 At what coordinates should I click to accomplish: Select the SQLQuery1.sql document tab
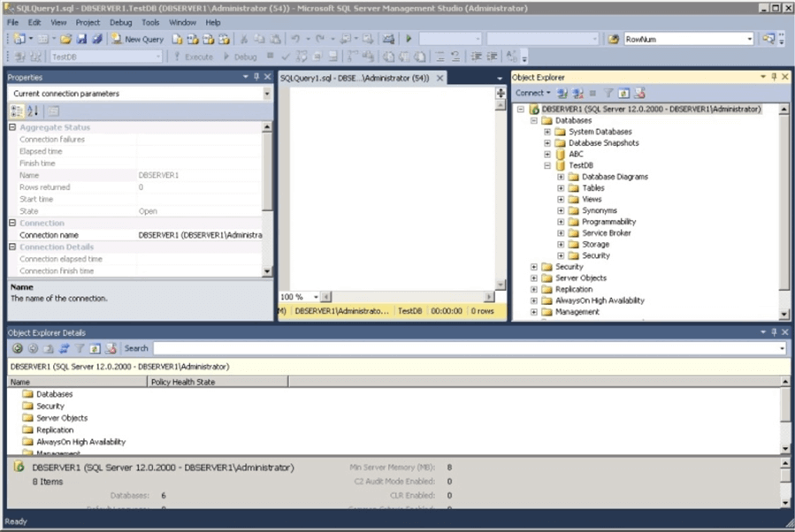point(355,78)
